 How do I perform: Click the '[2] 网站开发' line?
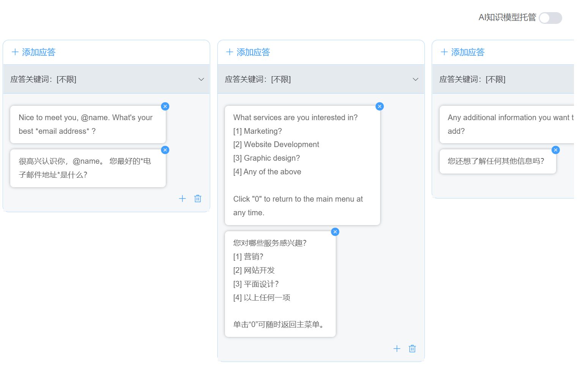(254, 270)
